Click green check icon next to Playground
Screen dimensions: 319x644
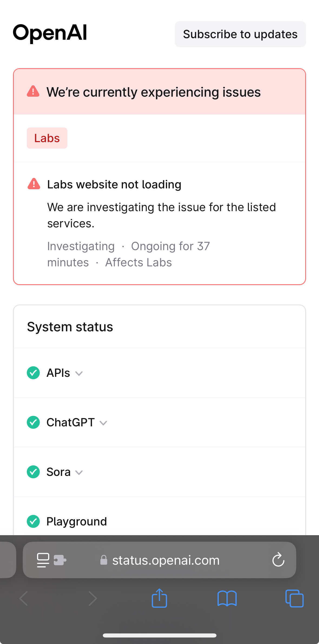tap(33, 521)
